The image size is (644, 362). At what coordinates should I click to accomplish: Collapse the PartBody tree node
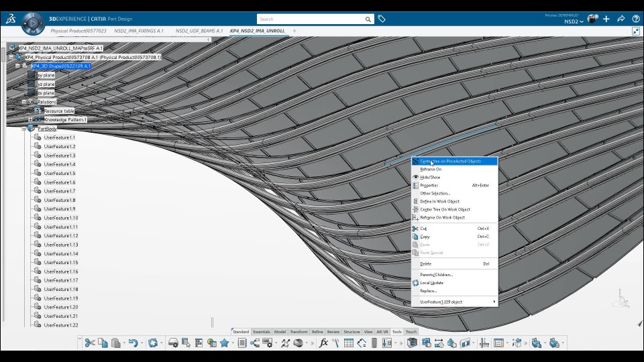pos(23,129)
